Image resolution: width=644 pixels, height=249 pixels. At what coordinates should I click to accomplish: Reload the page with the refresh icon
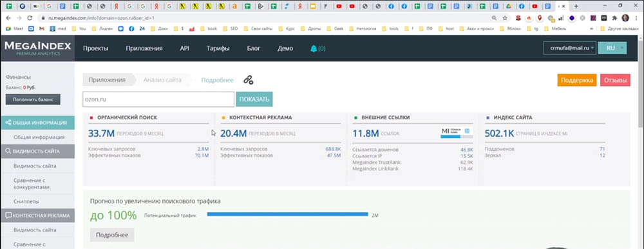pos(30,18)
